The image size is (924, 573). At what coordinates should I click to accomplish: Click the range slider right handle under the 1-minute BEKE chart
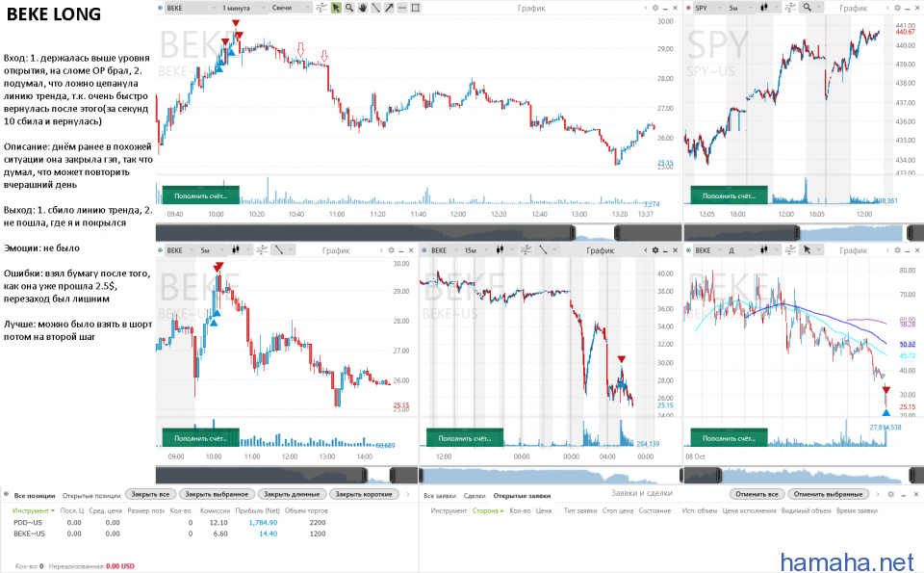(x=616, y=232)
